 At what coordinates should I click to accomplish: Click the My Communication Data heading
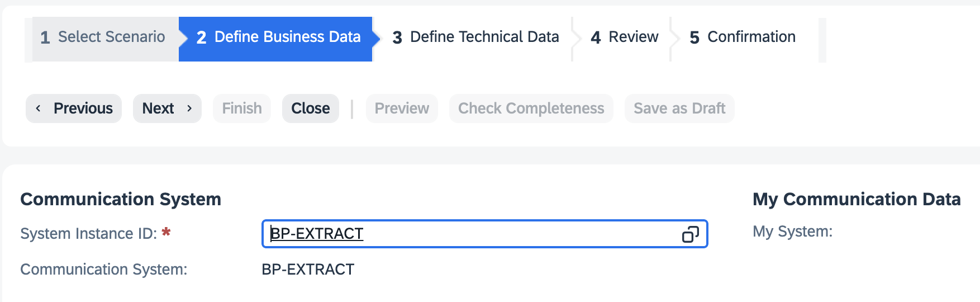point(857,200)
